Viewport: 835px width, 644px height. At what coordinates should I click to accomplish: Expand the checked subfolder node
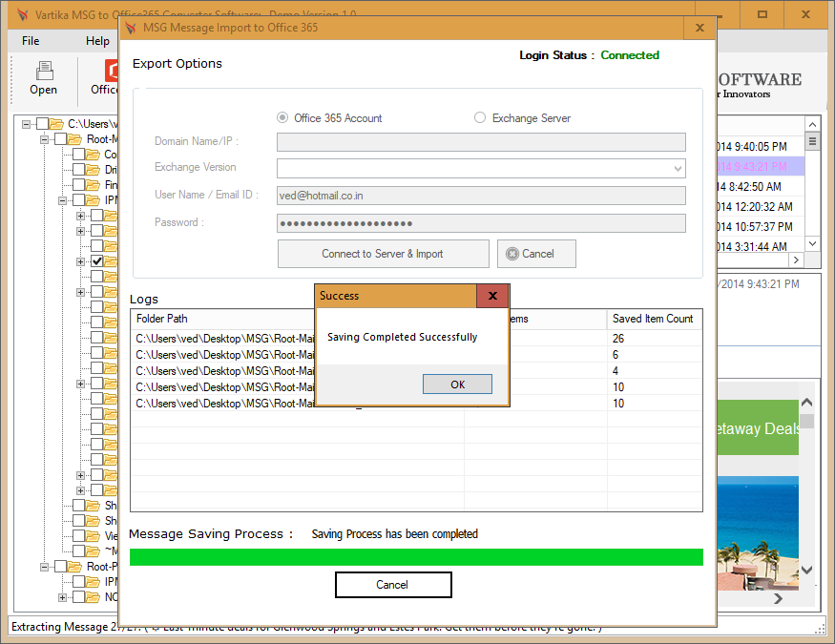coord(80,261)
